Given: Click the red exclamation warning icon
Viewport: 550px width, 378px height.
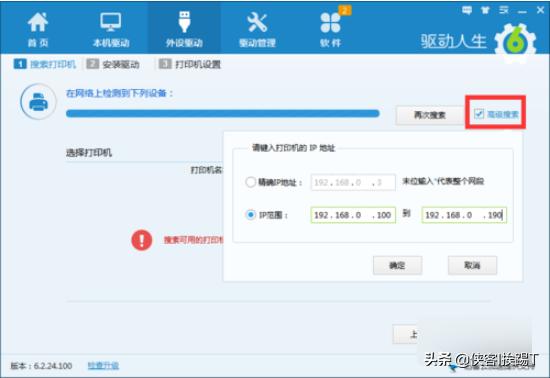Looking at the screenshot, I should [x=142, y=240].
